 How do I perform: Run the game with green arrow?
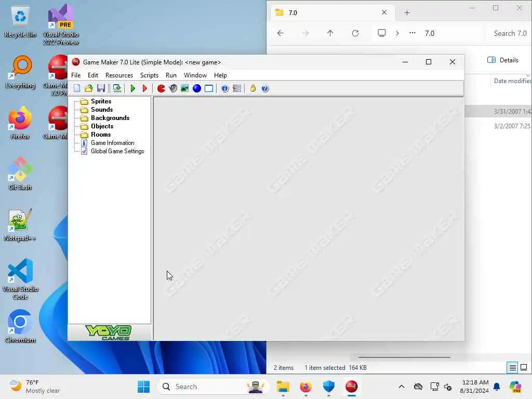pos(132,88)
